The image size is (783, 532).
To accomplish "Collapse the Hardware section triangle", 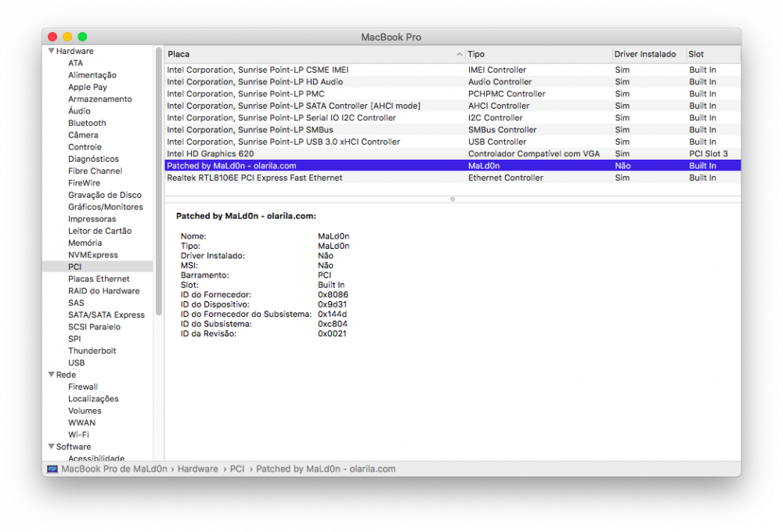I will (51, 52).
